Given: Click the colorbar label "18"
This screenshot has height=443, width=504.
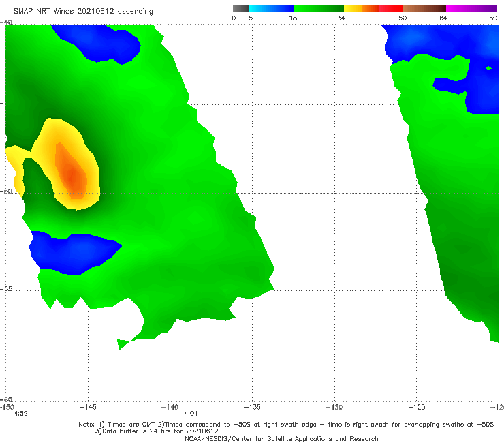Looking at the screenshot, I should [293, 18].
